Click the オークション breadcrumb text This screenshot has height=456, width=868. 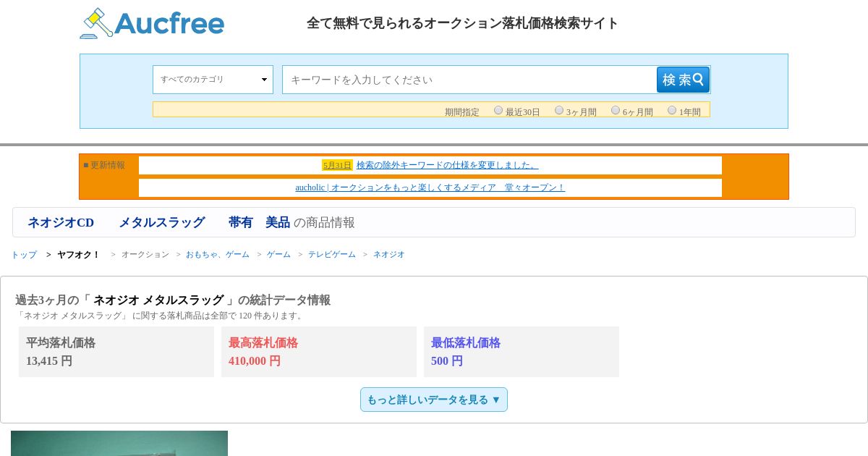point(145,255)
